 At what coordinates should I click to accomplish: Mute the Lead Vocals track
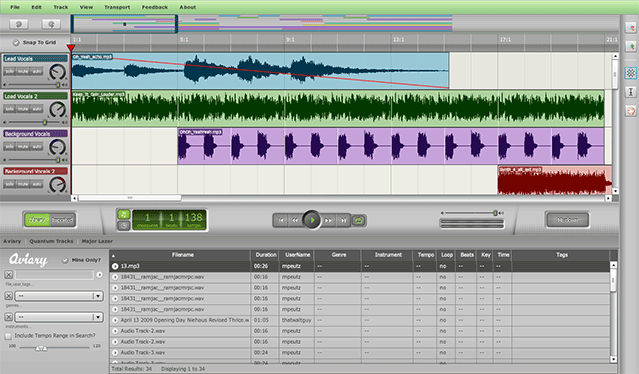[23, 72]
